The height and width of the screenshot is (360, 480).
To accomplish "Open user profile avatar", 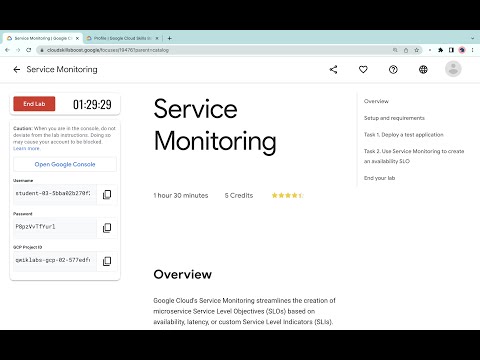I will point(453,69).
